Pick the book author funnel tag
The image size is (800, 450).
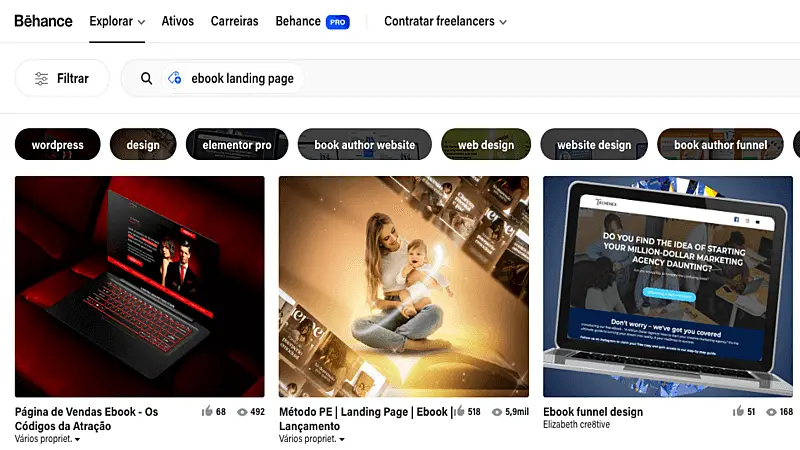(720, 144)
